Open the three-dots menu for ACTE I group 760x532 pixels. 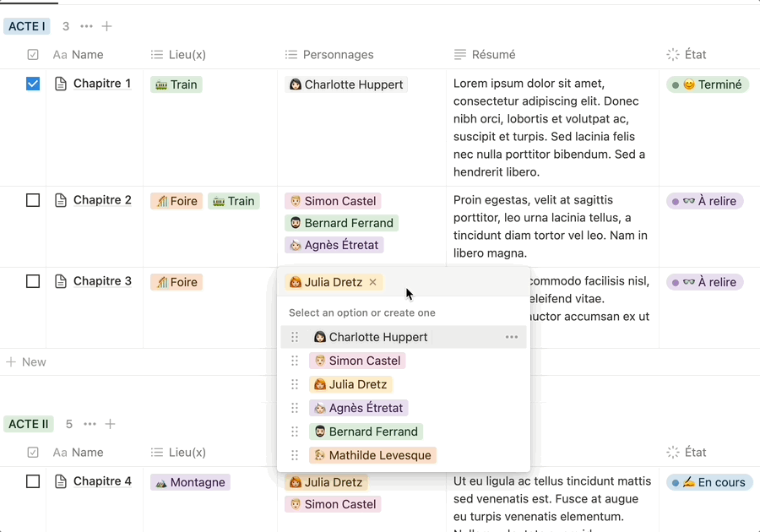pyautogui.click(x=86, y=26)
